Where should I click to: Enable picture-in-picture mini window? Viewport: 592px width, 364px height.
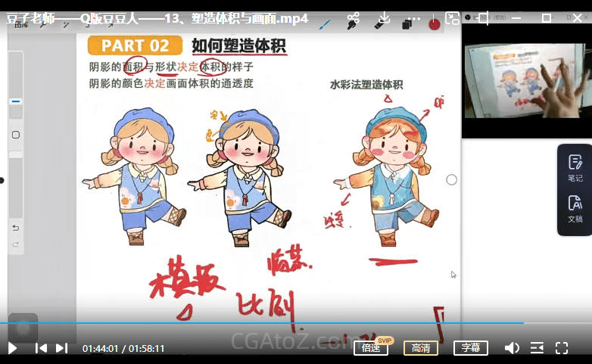click(452, 19)
